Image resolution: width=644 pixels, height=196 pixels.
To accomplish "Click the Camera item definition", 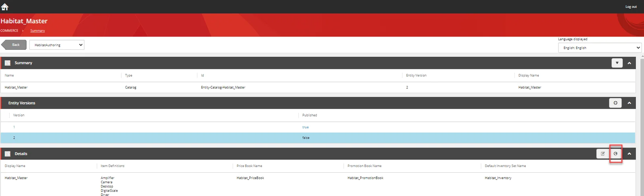I will coord(107,182).
